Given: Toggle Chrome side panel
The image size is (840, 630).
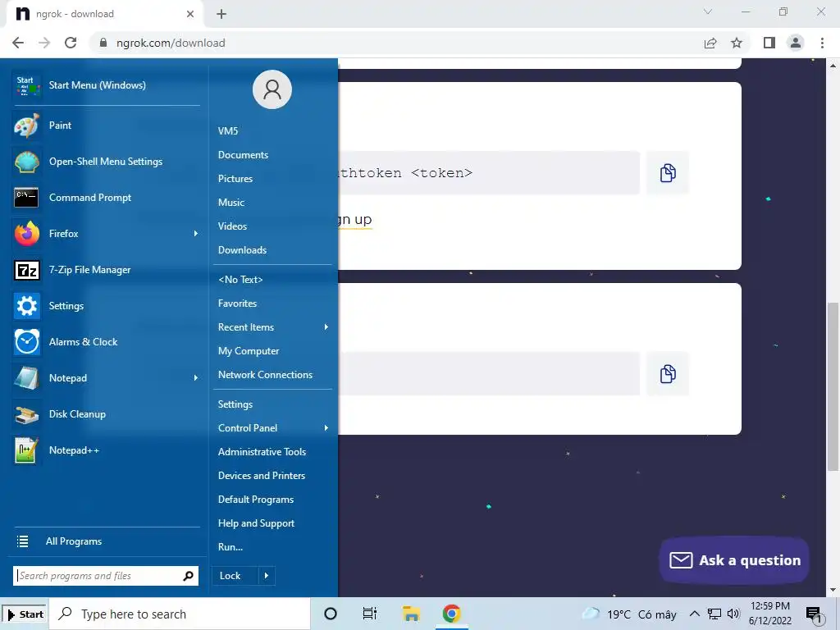Looking at the screenshot, I should (x=769, y=43).
